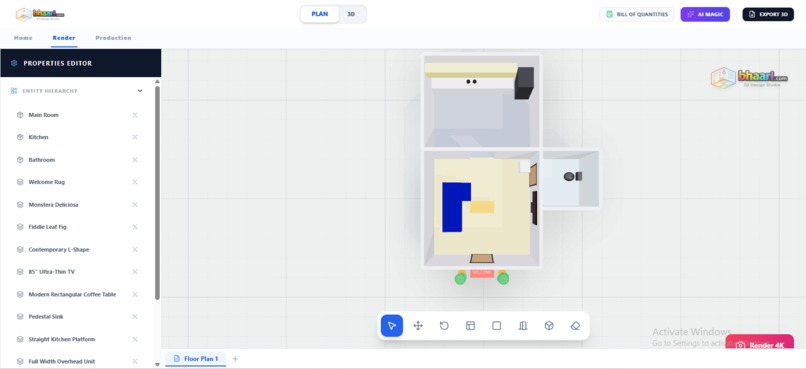Choose the Move arrows tool
The height and width of the screenshot is (369, 806).
pyautogui.click(x=418, y=326)
